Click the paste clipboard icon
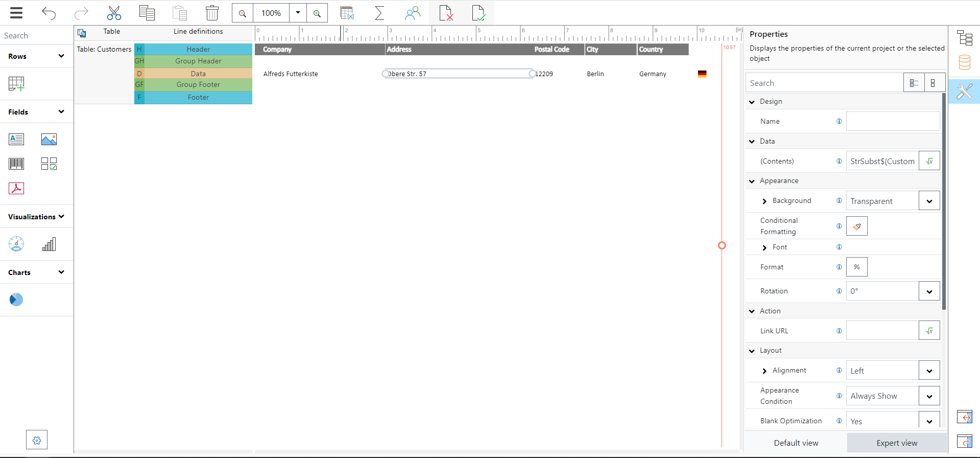 coord(180,13)
